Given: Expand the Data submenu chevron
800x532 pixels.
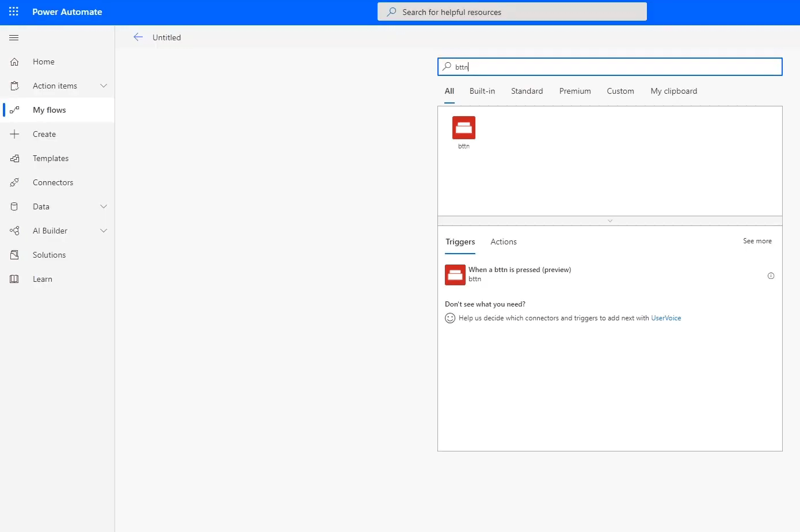Looking at the screenshot, I should pos(104,206).
